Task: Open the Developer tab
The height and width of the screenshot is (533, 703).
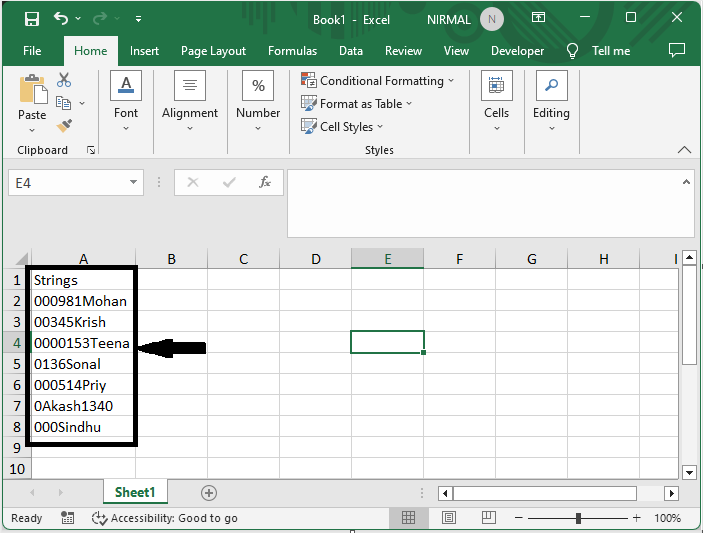Action: 517,51
